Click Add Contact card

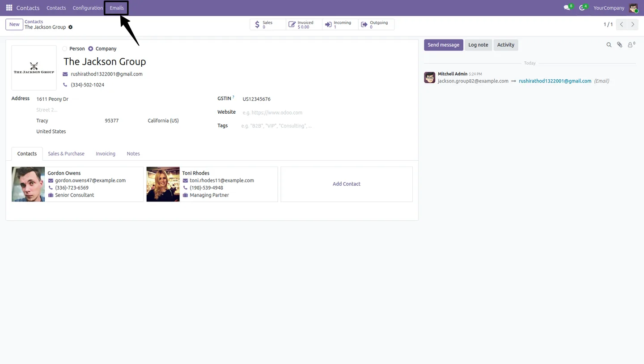point(347,184)
